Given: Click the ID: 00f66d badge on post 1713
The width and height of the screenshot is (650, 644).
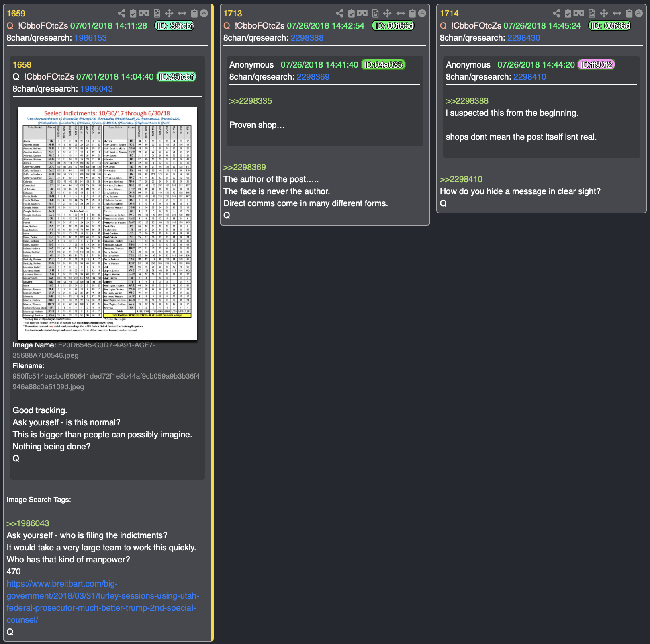Looking at the screenshot, I should pos(393,26).
